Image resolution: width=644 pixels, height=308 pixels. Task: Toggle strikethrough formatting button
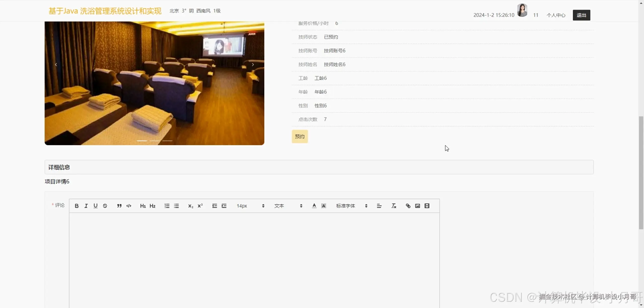pos(105,206)
